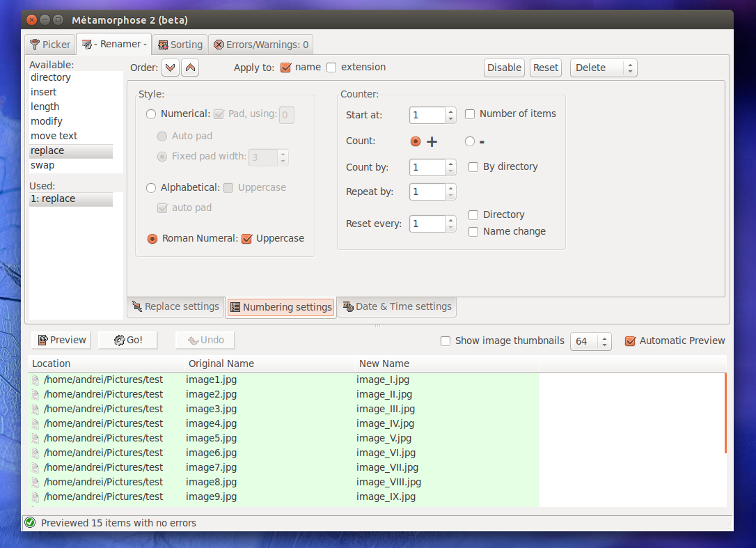The image size is (756, 548).
Task: Click the green status check icon
Action: click(30, 522)
